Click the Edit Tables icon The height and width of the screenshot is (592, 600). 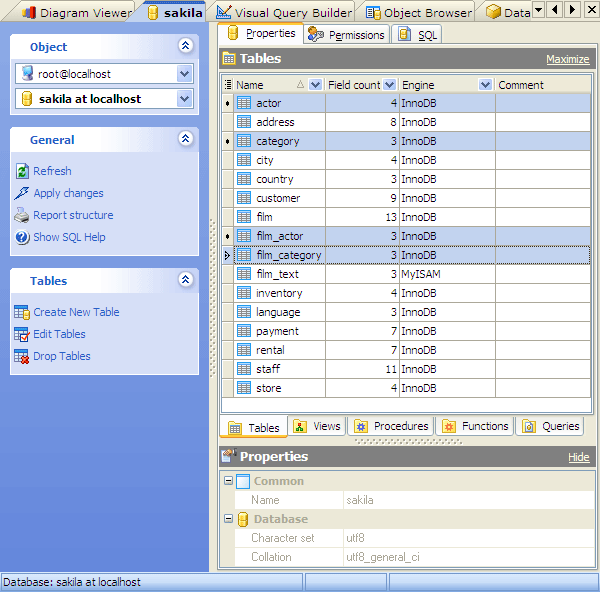[x=22, y=334]
